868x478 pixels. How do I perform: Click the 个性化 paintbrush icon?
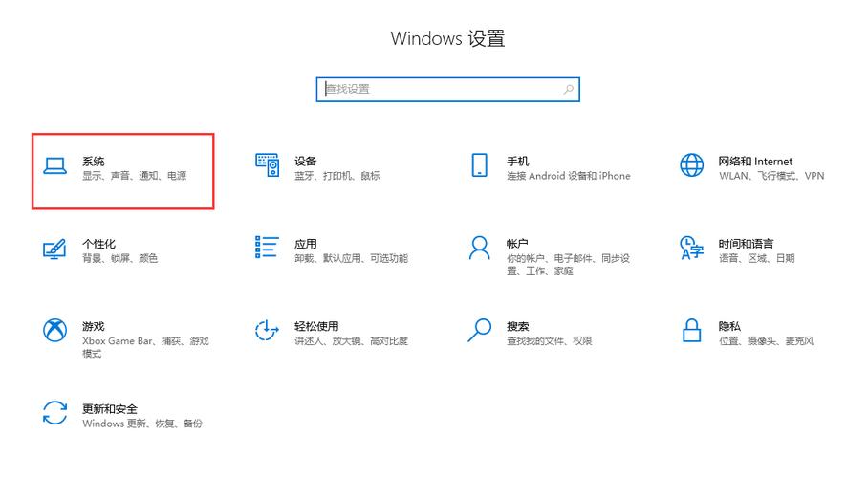point(54,249)
